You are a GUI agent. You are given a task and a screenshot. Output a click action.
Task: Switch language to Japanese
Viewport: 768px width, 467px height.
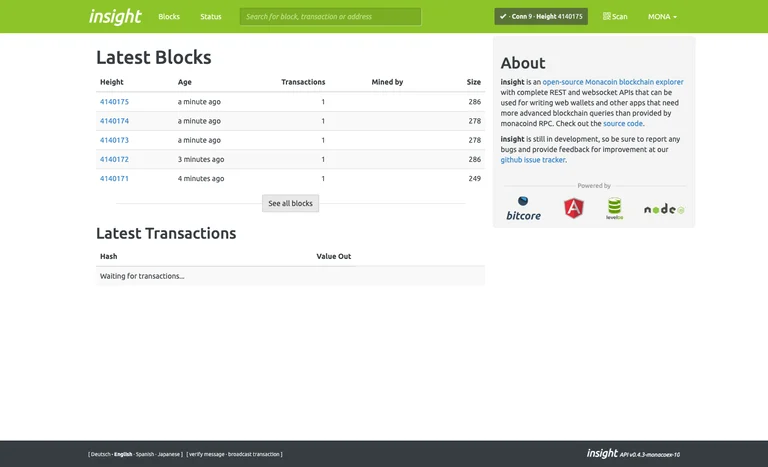tap(168, 454)
